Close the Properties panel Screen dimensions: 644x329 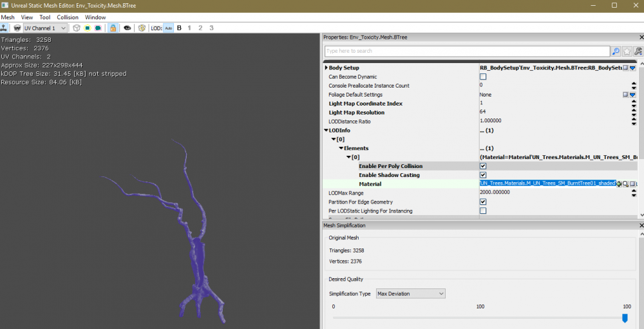point(641,37)
